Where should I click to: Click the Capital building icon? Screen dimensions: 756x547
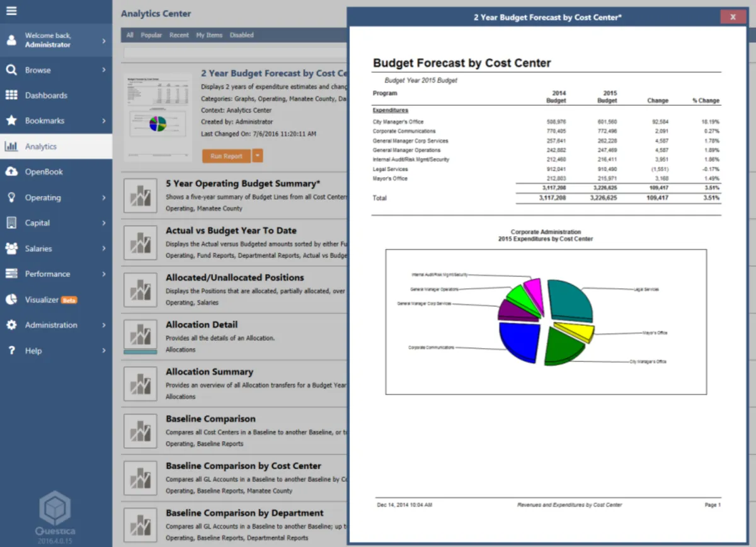click(11, 222)
